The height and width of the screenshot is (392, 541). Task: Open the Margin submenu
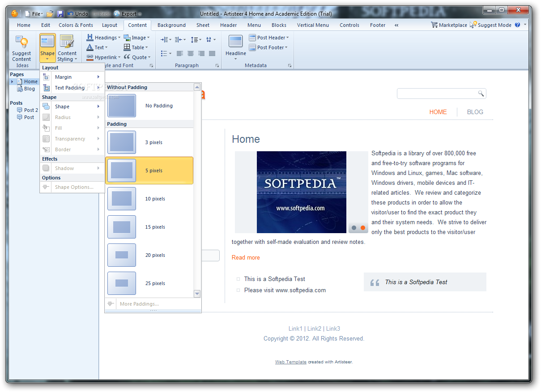[x=72, y=77]
